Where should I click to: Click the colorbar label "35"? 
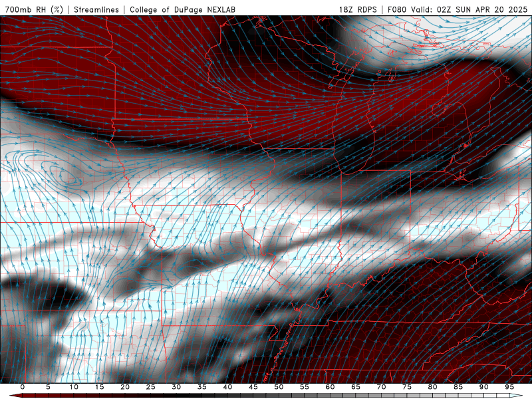(x=202, y=387)
